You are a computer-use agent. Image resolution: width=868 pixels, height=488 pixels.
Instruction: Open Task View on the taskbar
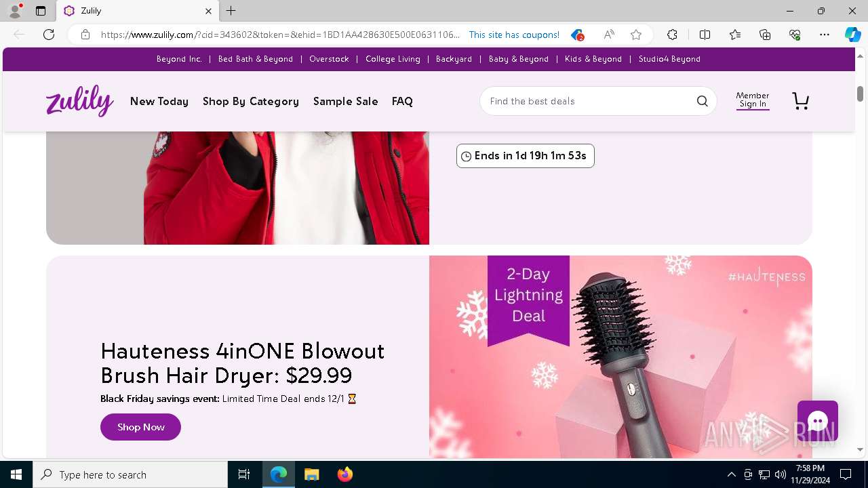[244, 474]
